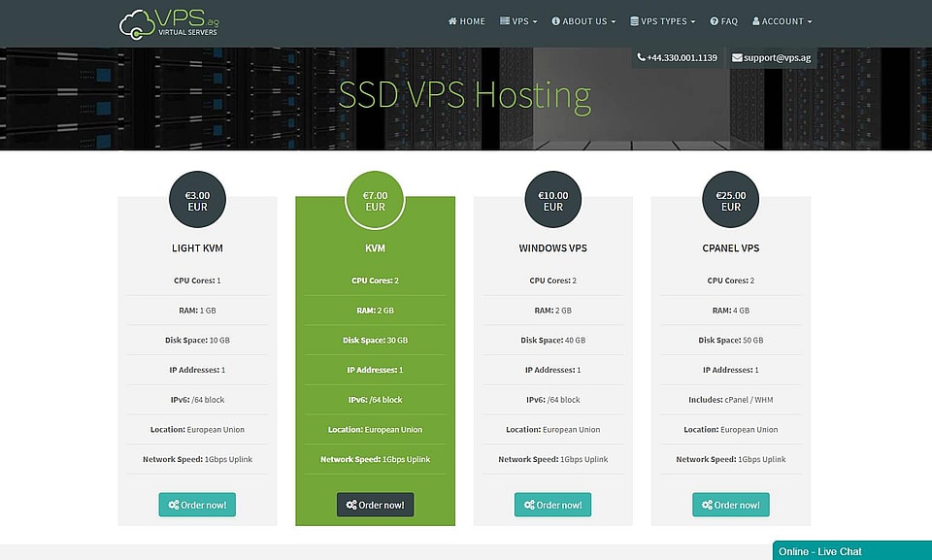Screen dimensions: 932x560
Task: Click the VPS.ag cloud logo
Action: tap(169, 24)
